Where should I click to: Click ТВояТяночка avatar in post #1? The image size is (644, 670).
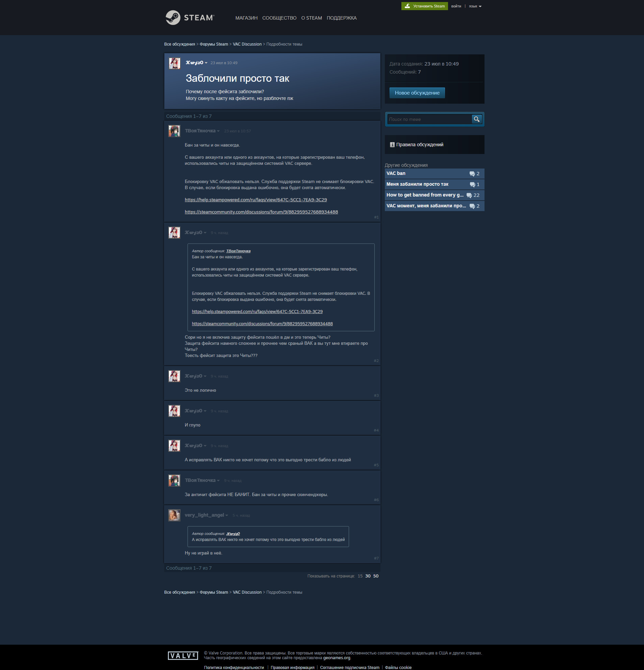(x=174, y=131)
